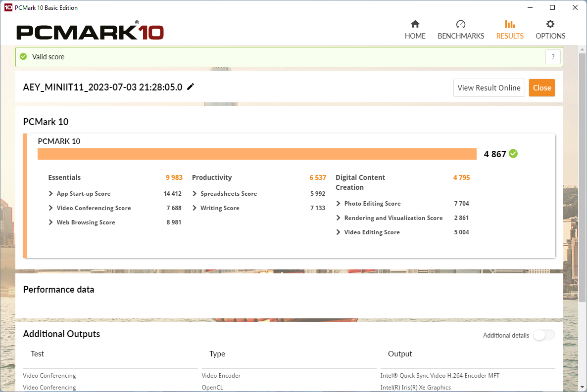The image size is (587, 392).
Task: Click the Productivity score 6 537
Action: [x=318, y=177]
